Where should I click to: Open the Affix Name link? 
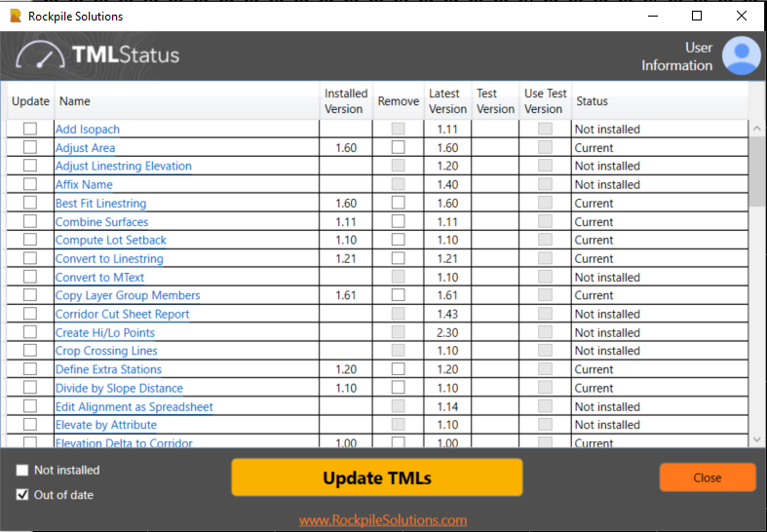(x=84, y=185)
